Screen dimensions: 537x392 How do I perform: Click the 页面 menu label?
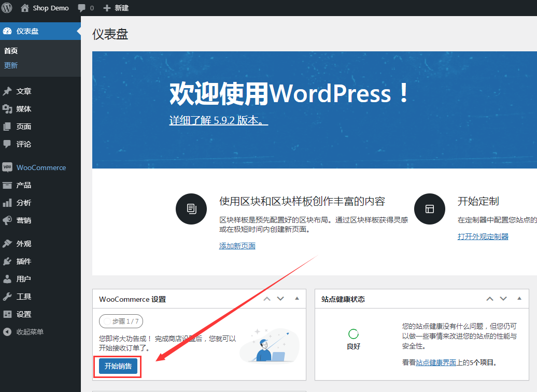(x=24, y=127)
